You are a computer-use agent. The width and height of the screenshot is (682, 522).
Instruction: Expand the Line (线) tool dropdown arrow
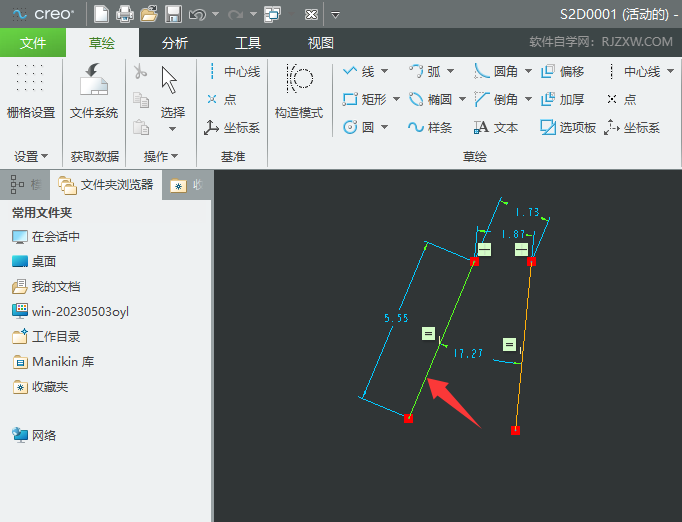(384, 71)
